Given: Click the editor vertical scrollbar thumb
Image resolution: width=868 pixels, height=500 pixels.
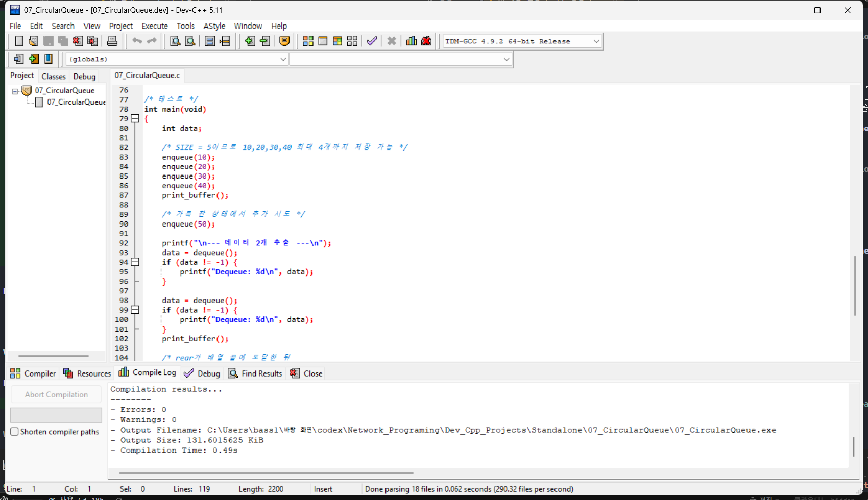Looking at the screenshot, I should pyautogui.click(x=855, y=286).
